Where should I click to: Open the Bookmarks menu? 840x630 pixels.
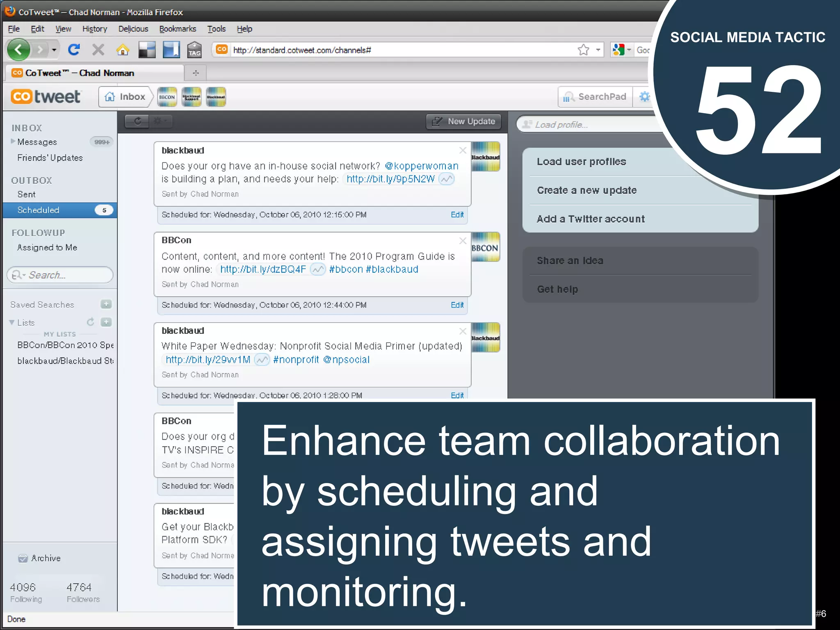[x=178, y=29]
